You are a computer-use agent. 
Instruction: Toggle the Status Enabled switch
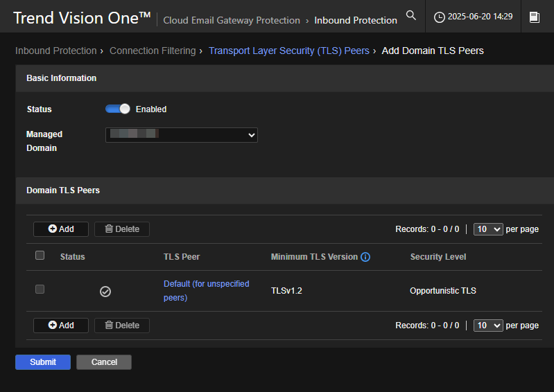click(118, 109)
